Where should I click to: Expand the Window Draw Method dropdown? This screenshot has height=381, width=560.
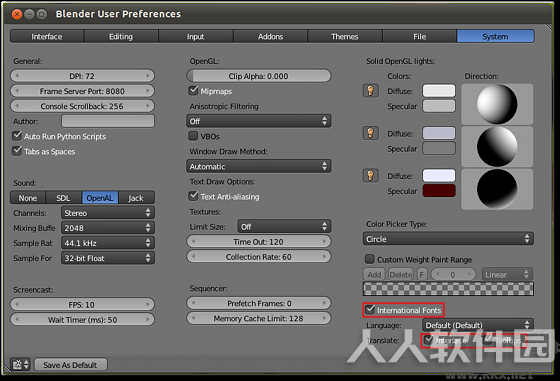259,166
